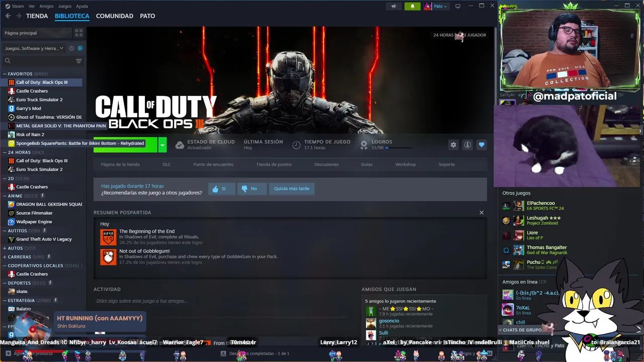Select Balatro in the library
This screenshot has height=362, width=644.
23,309
